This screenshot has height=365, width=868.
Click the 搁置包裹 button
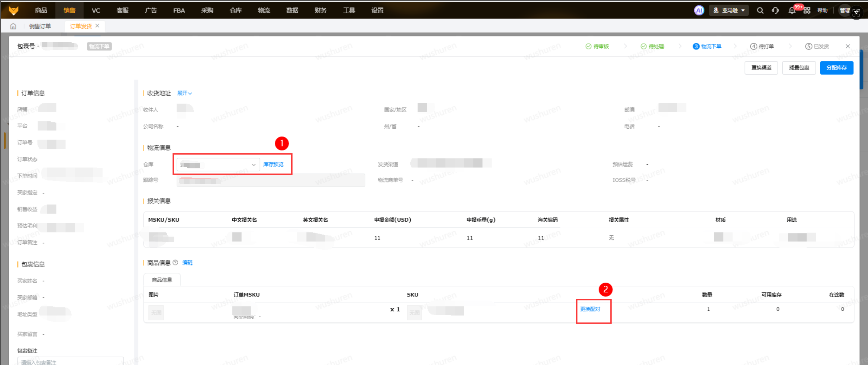click(799, 68)
